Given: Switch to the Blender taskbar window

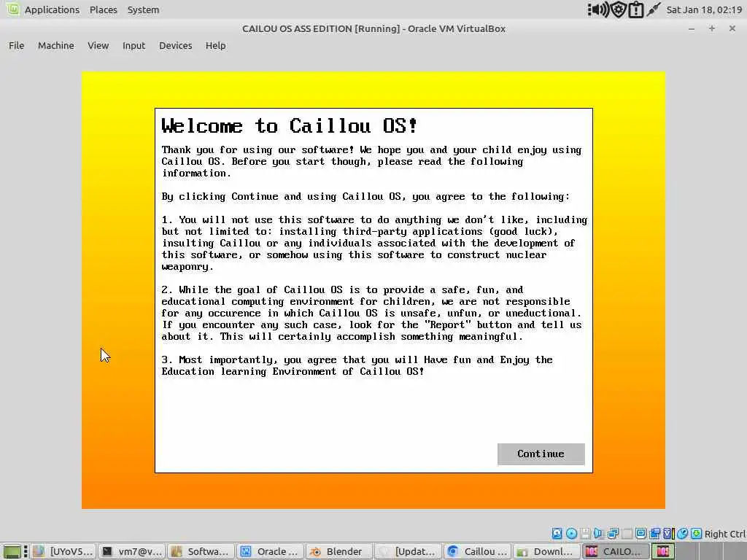Looking at the screenshot, I should pos(340,551).
